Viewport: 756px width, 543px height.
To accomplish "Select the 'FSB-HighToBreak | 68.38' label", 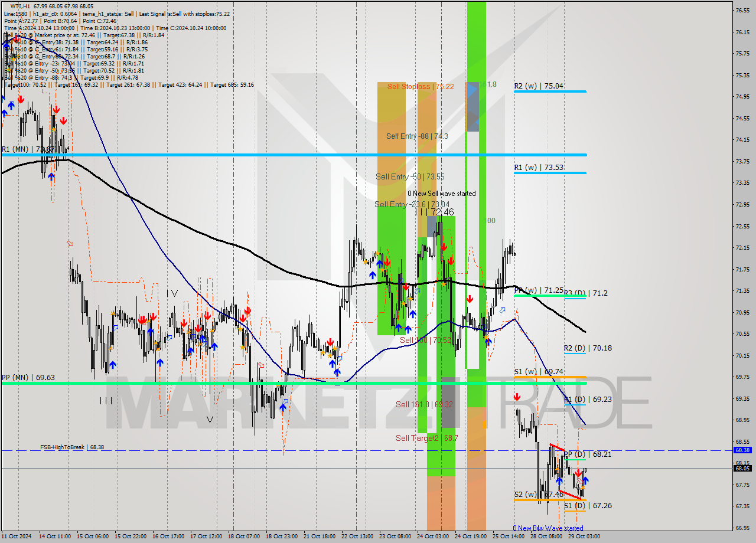I will (72, 447).
